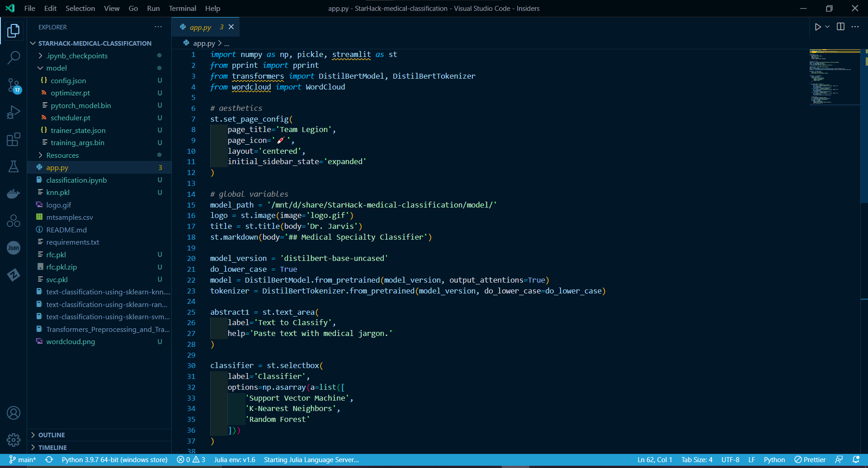The image size is (868, 468).
Task: Open the Extensions view icon
Action: point(14,139)
